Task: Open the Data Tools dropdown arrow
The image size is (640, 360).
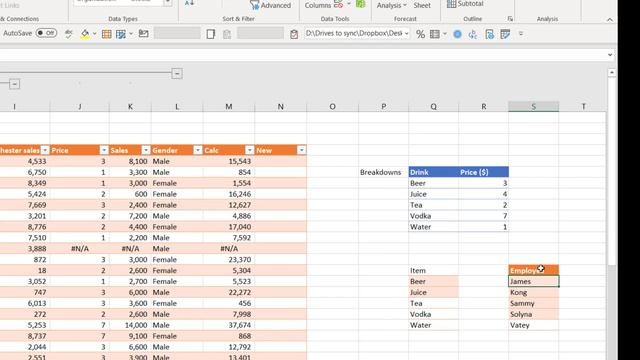Action: 349,4
